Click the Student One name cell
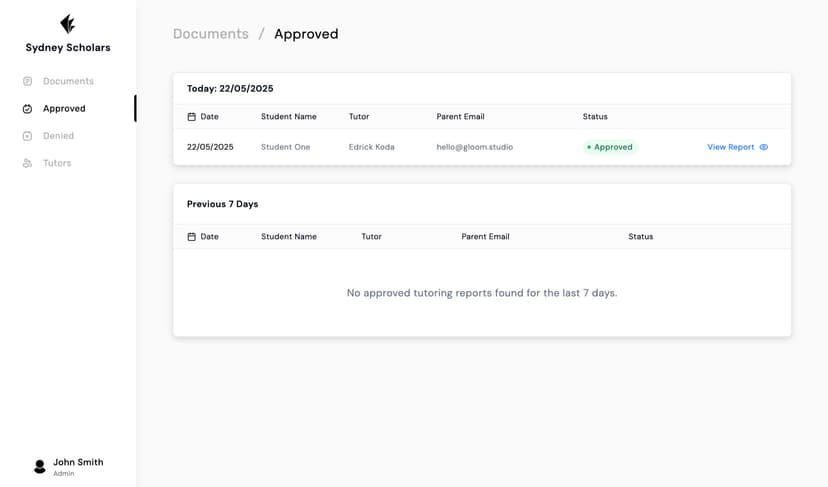Image resolution: width=828 pixels, height=487 pixels. pyautogui.click(x=285, y=147)
